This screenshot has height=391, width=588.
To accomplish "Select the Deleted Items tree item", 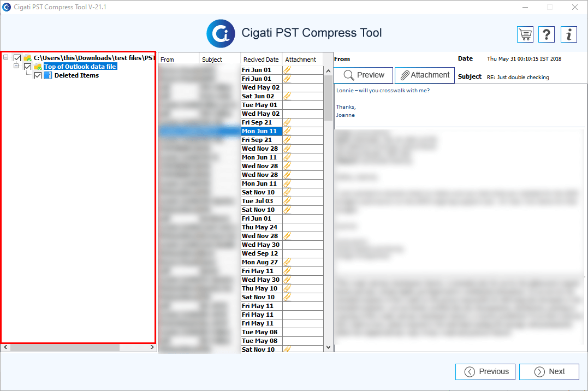I will 76,75.
